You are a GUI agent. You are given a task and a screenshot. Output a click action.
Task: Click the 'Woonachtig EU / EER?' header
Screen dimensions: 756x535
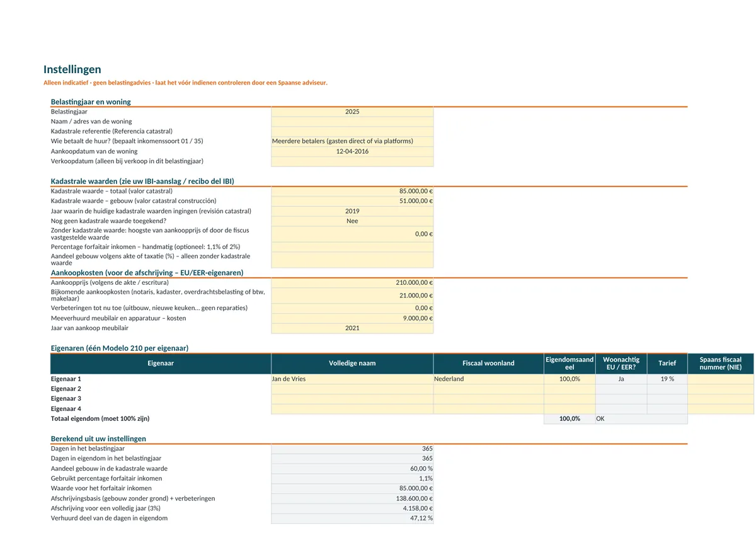621,364
